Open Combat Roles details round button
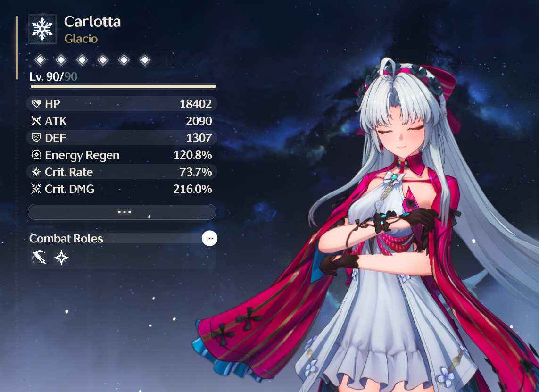 coord(210,238)
